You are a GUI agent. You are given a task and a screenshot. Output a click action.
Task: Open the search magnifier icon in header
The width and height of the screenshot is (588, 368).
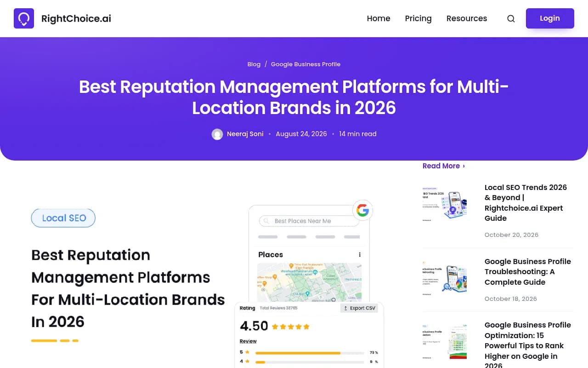511,18
